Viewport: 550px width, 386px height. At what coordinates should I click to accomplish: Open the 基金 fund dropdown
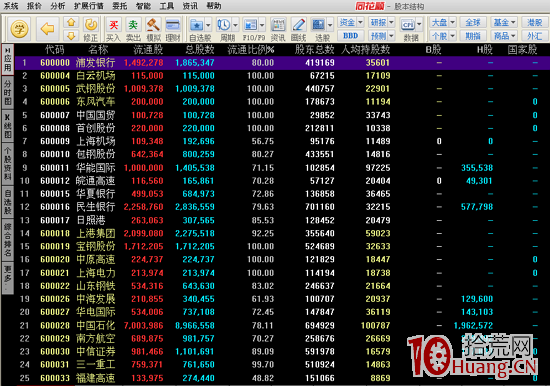pyautogui.click(x=504, y=22)
